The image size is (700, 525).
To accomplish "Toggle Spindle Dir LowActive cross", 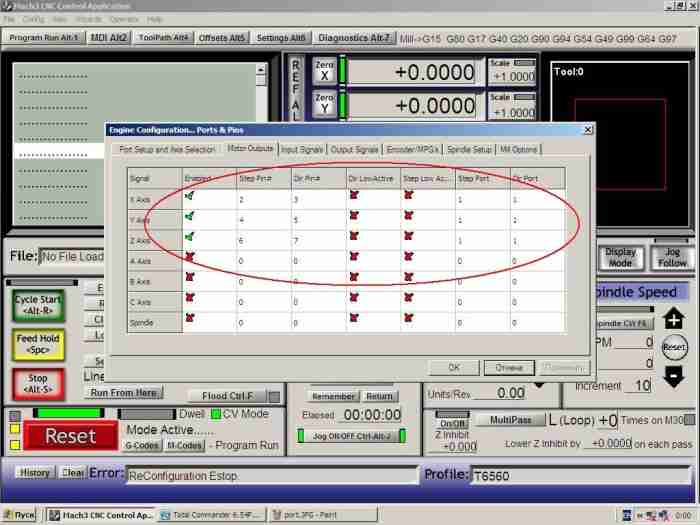I will (x=354, y=318).
